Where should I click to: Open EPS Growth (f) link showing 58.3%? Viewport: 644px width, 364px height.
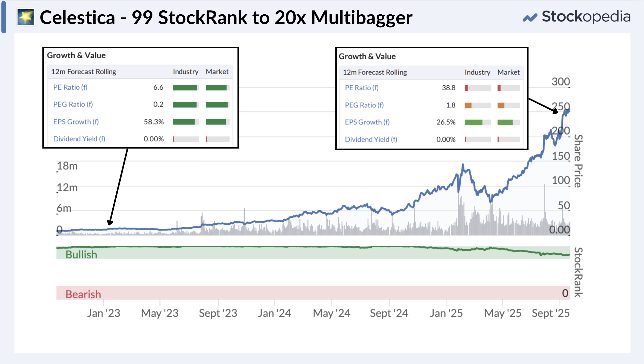(76, 122)
